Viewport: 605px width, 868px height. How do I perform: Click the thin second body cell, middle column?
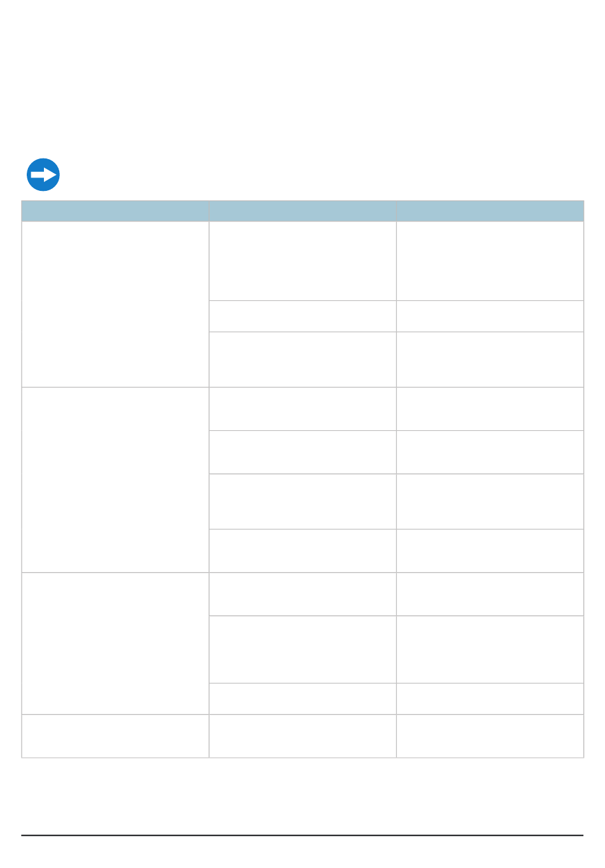[302, 316]
